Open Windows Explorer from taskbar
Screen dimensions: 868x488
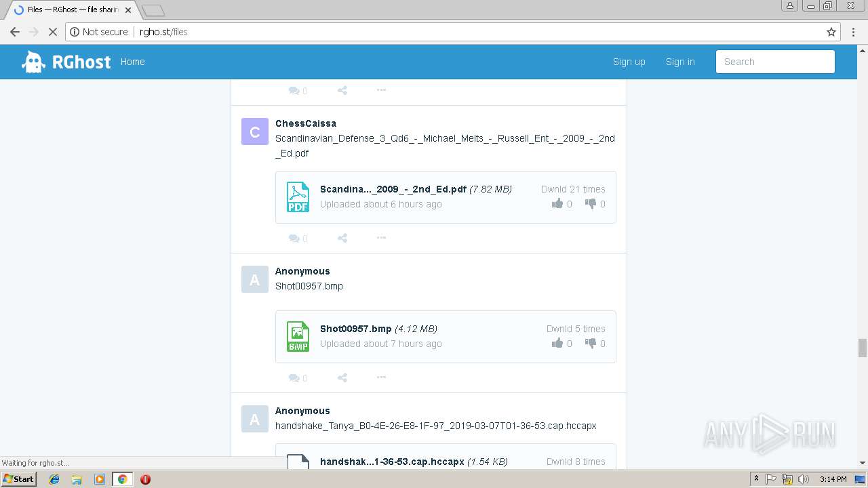point(77,479)
